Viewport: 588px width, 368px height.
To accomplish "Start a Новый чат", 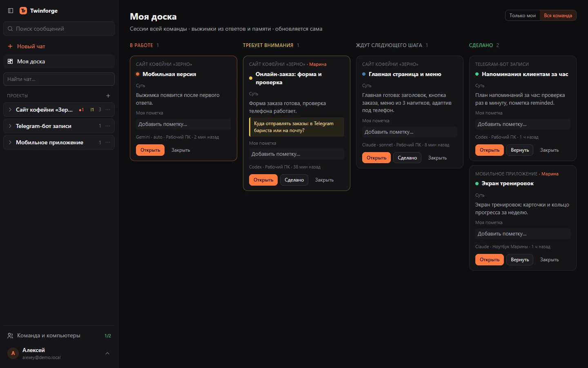I will (59, 46).
